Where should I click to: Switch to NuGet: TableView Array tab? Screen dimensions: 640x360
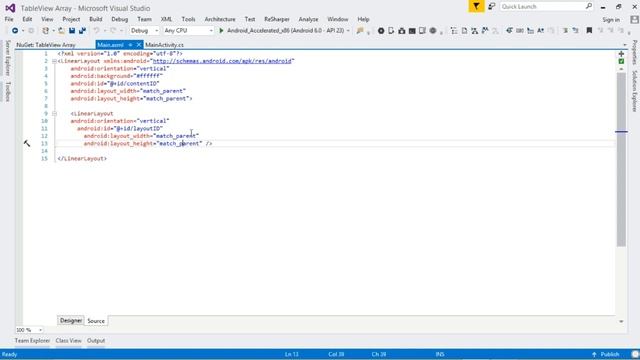point(46,45)
